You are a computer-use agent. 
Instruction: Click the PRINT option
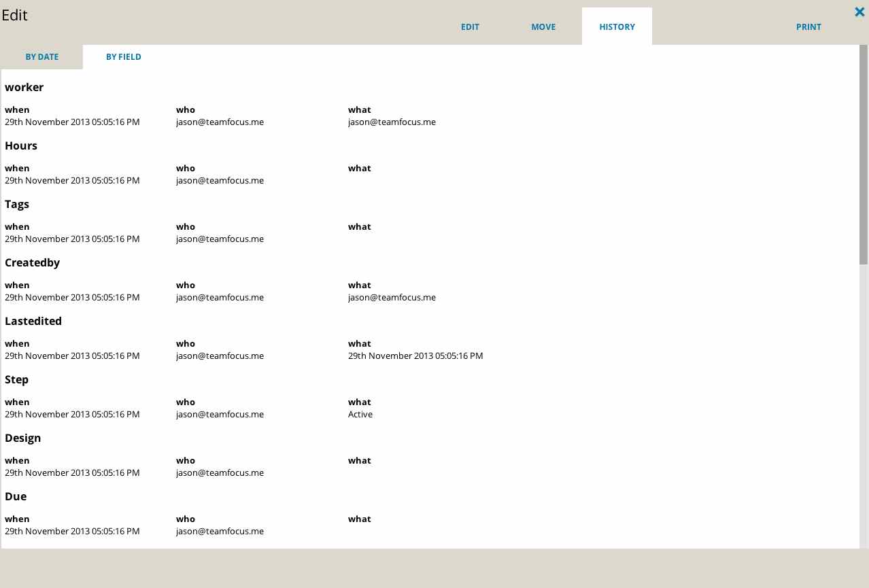click(x=808, y=27)
